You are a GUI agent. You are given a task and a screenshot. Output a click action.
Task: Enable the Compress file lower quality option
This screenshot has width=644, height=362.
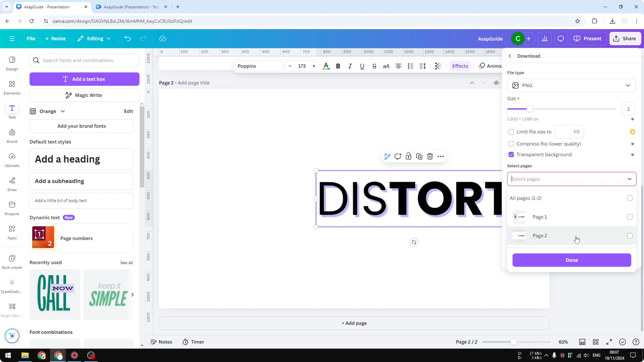click(x=511, y=144)
